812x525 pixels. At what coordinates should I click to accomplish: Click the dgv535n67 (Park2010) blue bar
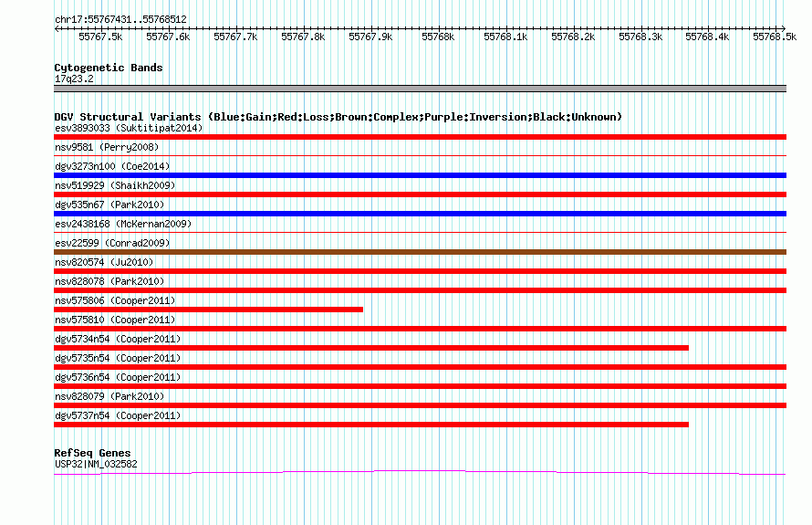pyautogui.click(x=420, y=214)
